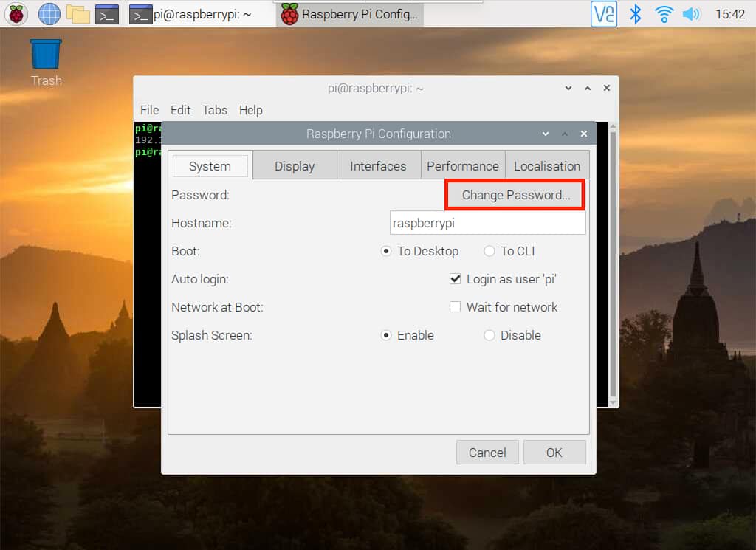Open the terminal's Edit menu
Image resolution: width=756 pixels, height=550 pixels.
(180, 110)
